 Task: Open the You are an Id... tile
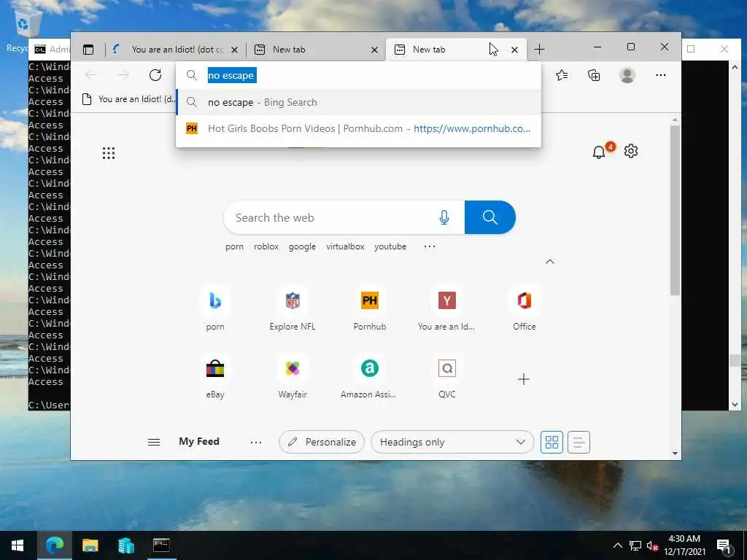pos(447,309)
